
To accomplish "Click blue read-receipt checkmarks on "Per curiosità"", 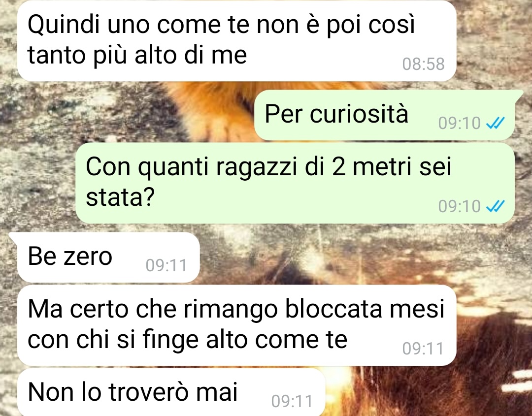I will 496,123.
